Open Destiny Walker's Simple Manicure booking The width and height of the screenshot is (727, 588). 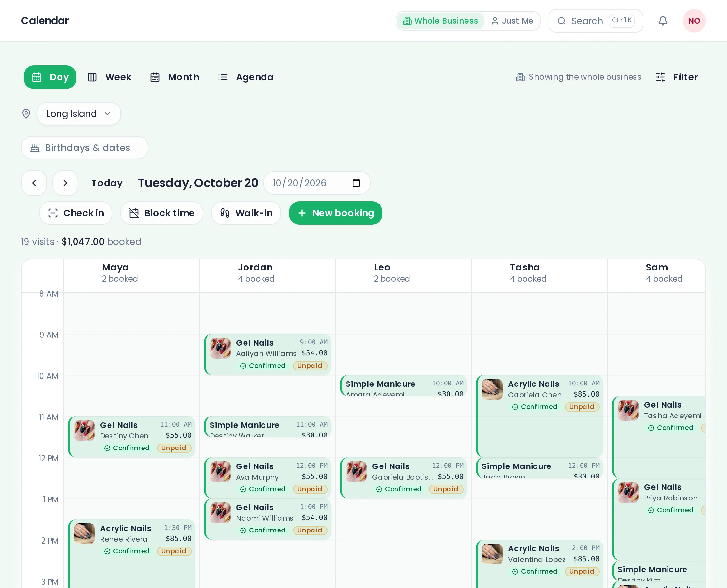[268, 427]
